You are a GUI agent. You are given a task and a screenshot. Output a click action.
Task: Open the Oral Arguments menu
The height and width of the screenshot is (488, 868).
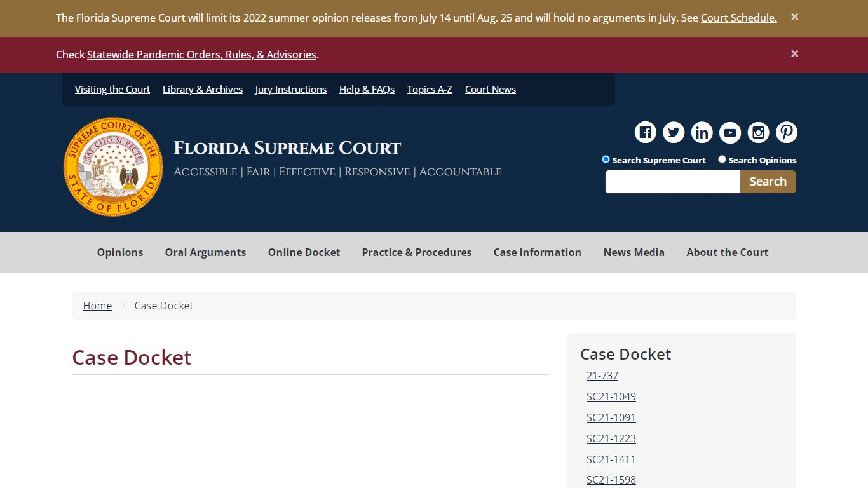coord(205,252)
